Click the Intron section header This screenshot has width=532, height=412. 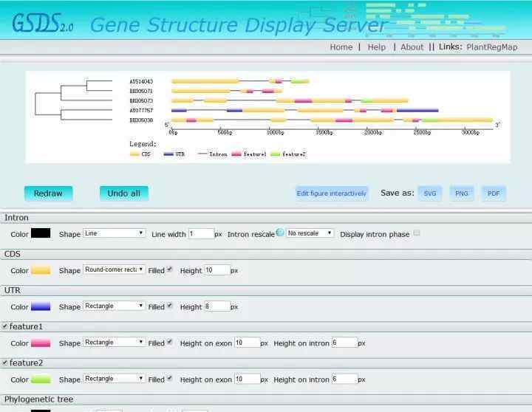pyautogui.click(x=266, y=218)
